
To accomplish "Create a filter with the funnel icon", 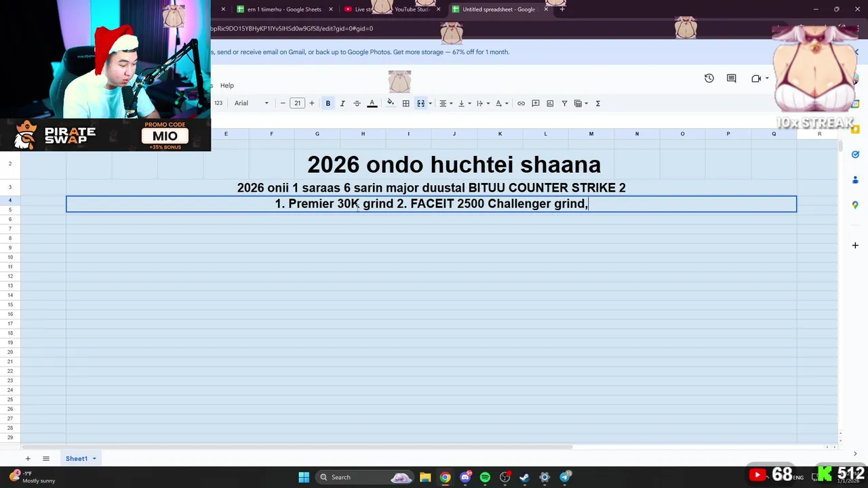I will pos(564,103).
